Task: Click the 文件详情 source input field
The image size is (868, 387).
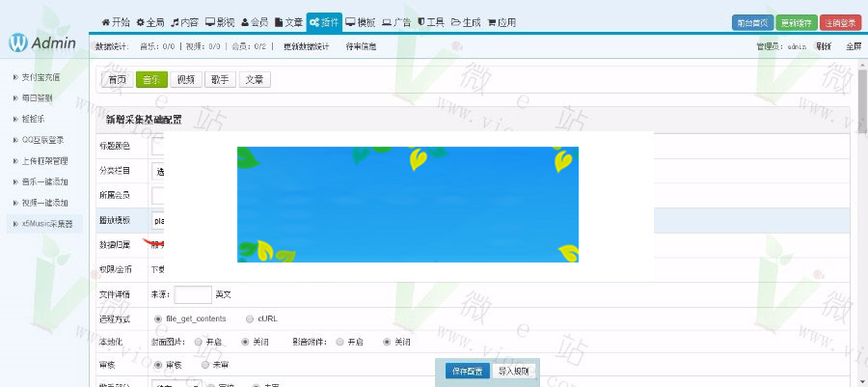Action: pyautogui.click(x=193, y=294)
